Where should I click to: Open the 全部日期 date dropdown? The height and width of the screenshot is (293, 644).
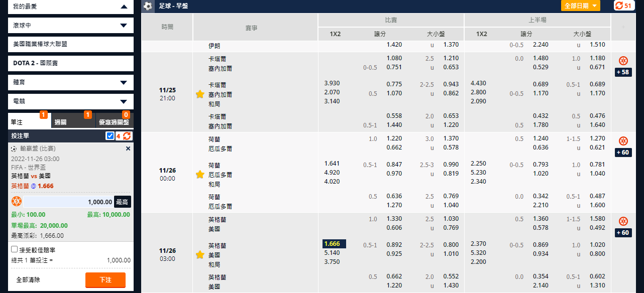click(x=580, y=6)
